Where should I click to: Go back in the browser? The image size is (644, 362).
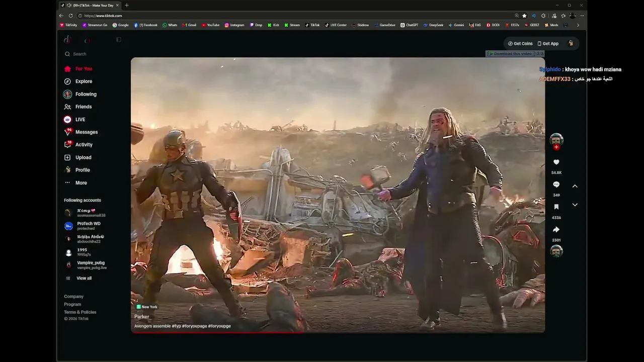tap(61, 16)
